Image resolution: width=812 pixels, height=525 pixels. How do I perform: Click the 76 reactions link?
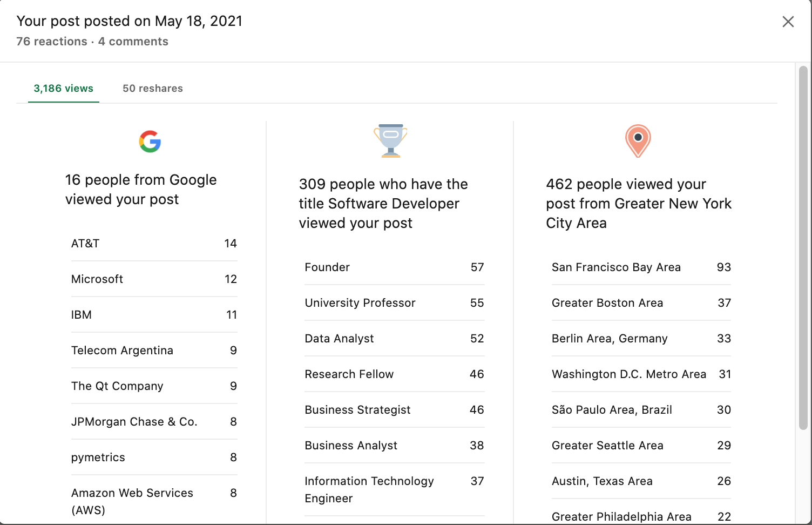click(x=52, y=42)
